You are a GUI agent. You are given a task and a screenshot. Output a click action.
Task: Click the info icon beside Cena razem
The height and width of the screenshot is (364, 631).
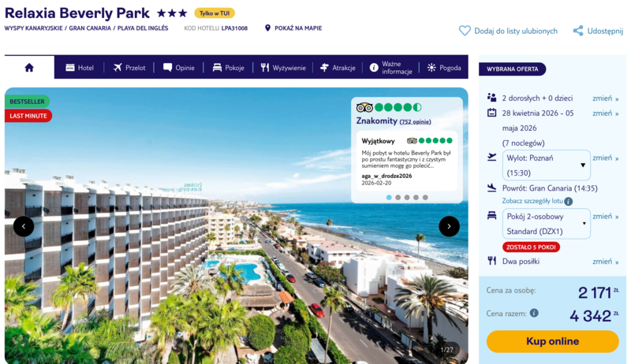click(534, 313)
